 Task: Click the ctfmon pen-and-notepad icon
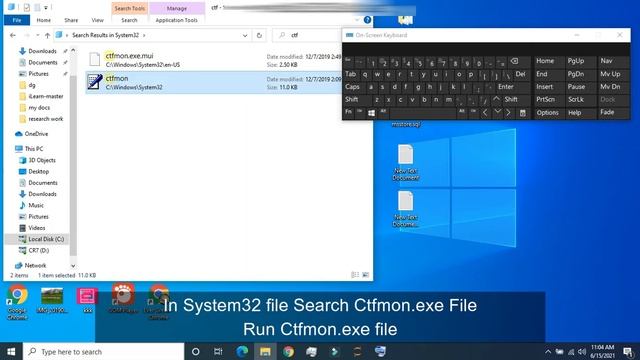tap(95, 82)
